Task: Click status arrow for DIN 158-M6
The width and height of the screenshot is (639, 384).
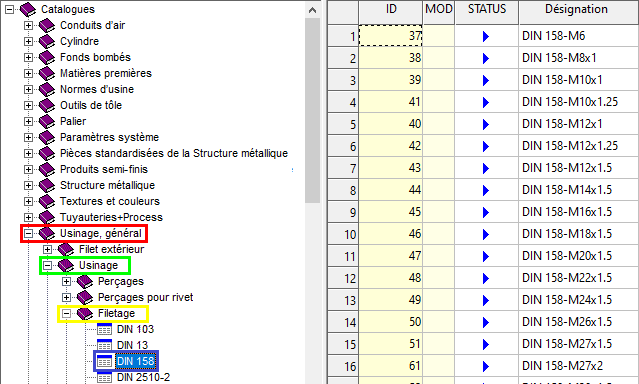Action: point(486,36)
